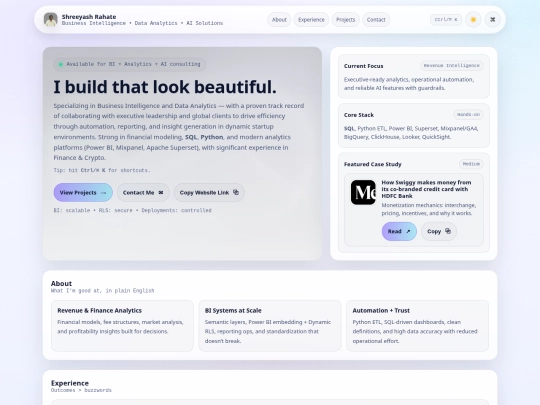The width and height of the screenshot is (540, 405).
Task: Click the arrow icon in View Projects
Action: [x=103, y=193]
